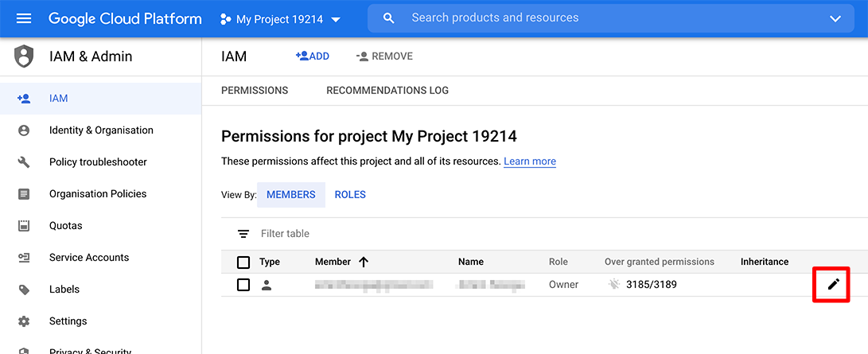Click the Inheritance column header

coord(765,262)
